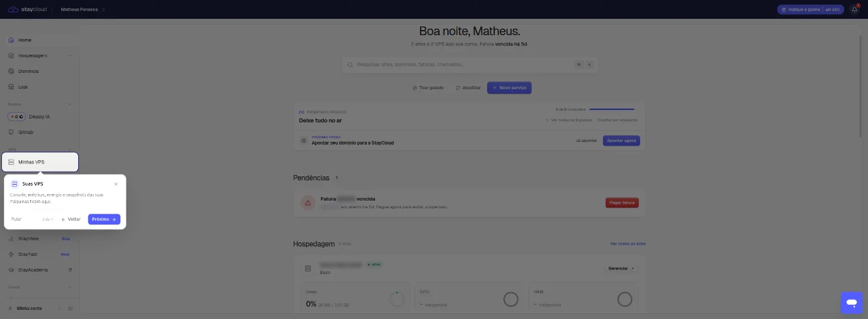Click the StayView chart icon
868x319 pixels.
pos(11,238)
